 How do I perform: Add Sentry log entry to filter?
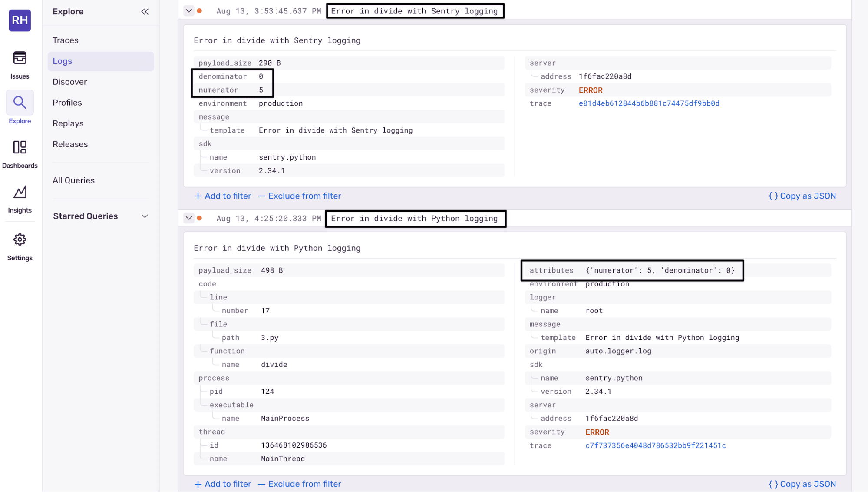click(x=222, y=196)
